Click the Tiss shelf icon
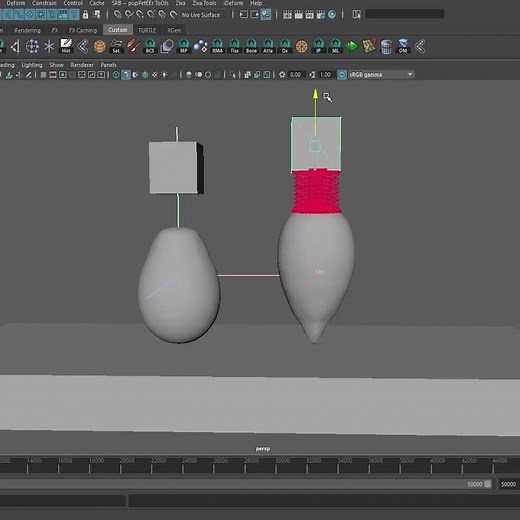 tap(234, 46)
